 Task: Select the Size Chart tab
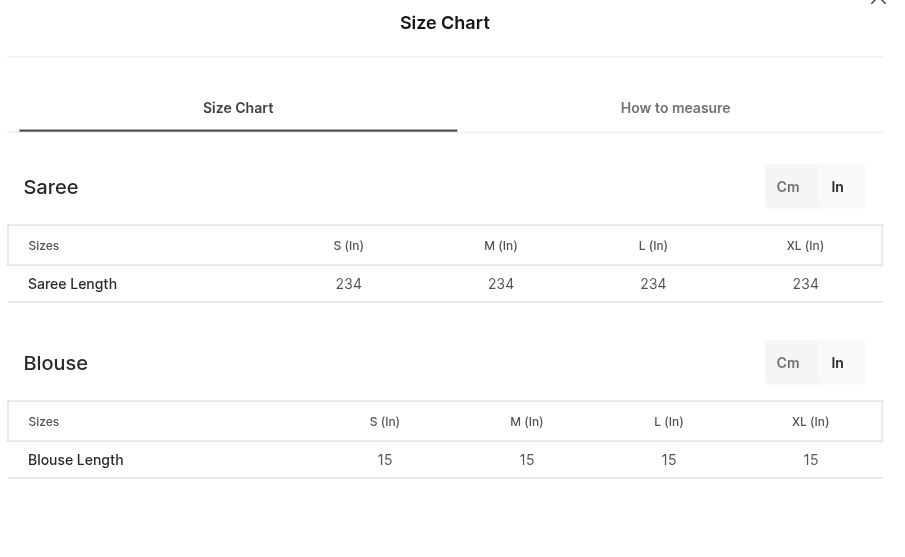(238, 108)
